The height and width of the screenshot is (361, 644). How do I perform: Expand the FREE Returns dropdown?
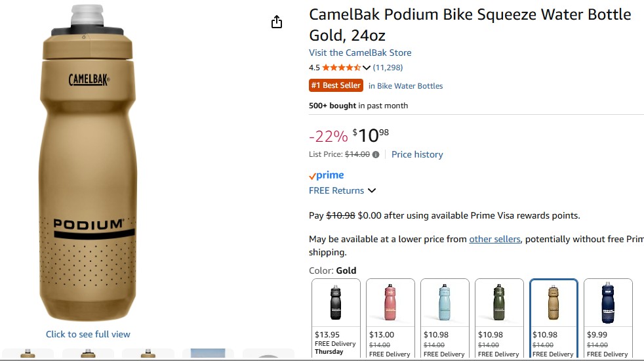[372, 191]
